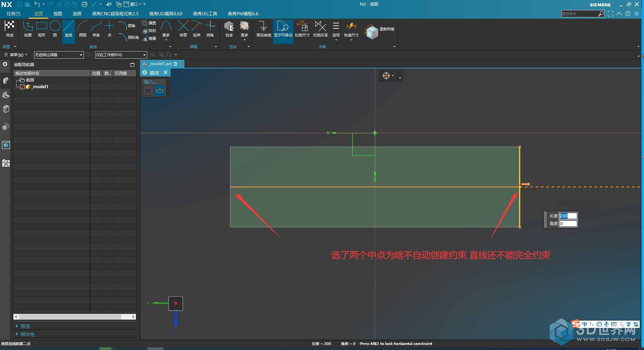The width and height of the screenshot is (644, 350).
Task: Open the 窗口 (Window) menu button
Action: (133, 4)
